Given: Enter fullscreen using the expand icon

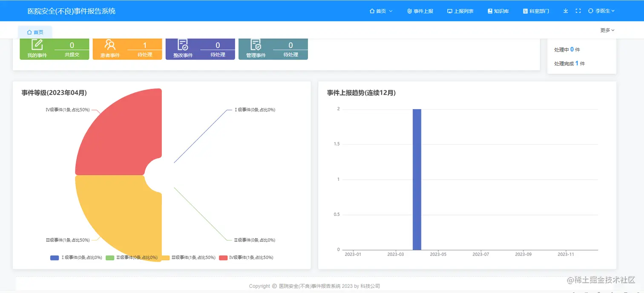Looking at the screenshot, I should point(578,11).
